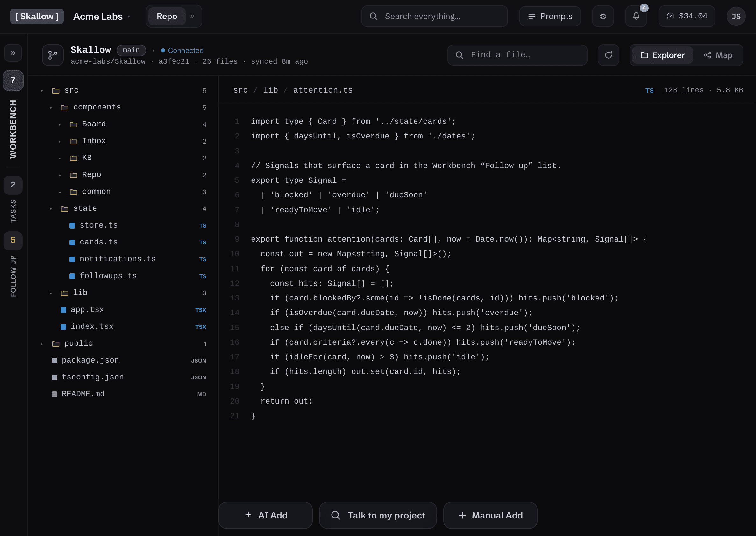Expand the public folder
This screenshot has height=536, width=756.
point(42,343)
